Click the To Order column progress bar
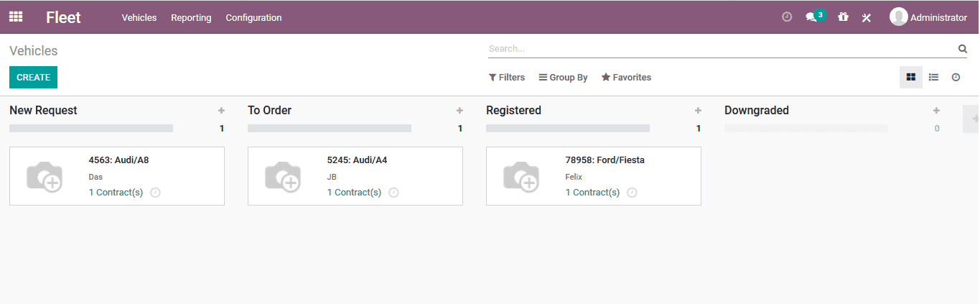 pos(330,129)
